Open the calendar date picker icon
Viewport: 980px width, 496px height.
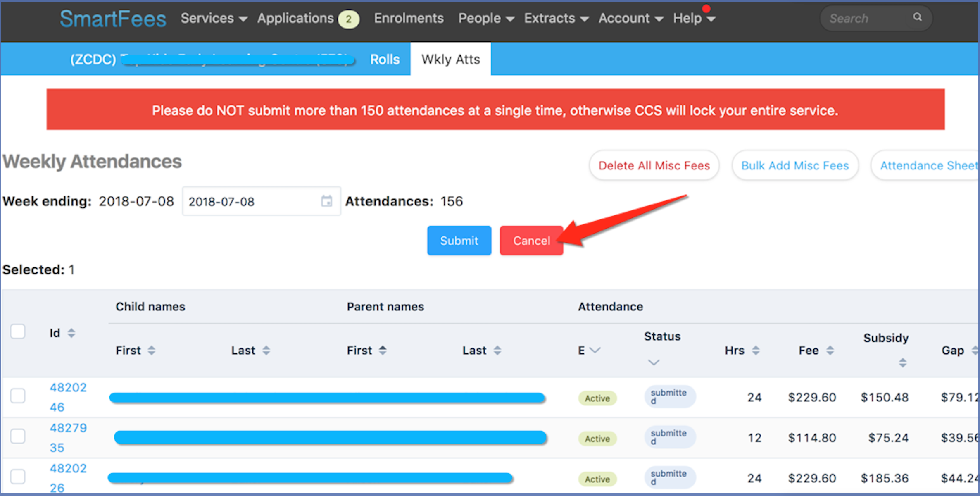(326, 201)
